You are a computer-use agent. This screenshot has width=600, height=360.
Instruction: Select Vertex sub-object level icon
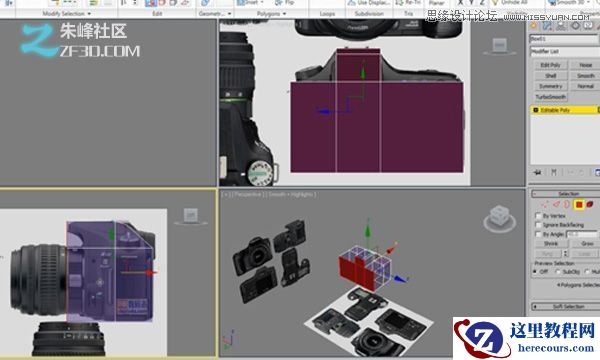click(x=545, y=205)
